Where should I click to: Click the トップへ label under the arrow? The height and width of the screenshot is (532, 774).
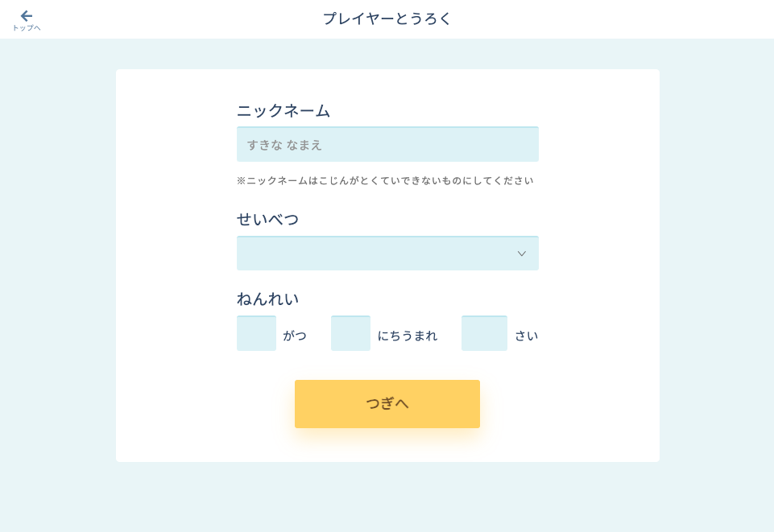[27, 28]
